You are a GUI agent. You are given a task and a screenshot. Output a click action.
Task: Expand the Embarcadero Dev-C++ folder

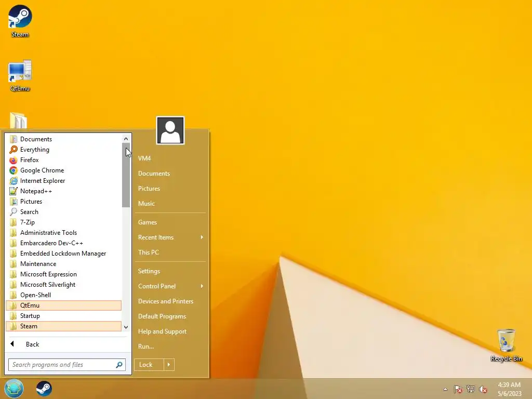[63, 243]
